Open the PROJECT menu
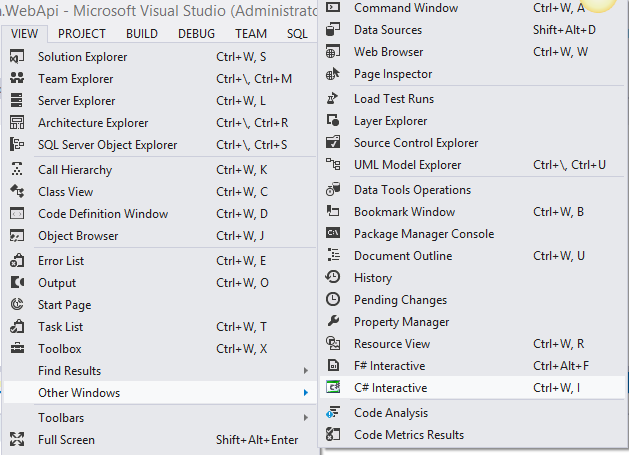629x455 pixels. 82,34
